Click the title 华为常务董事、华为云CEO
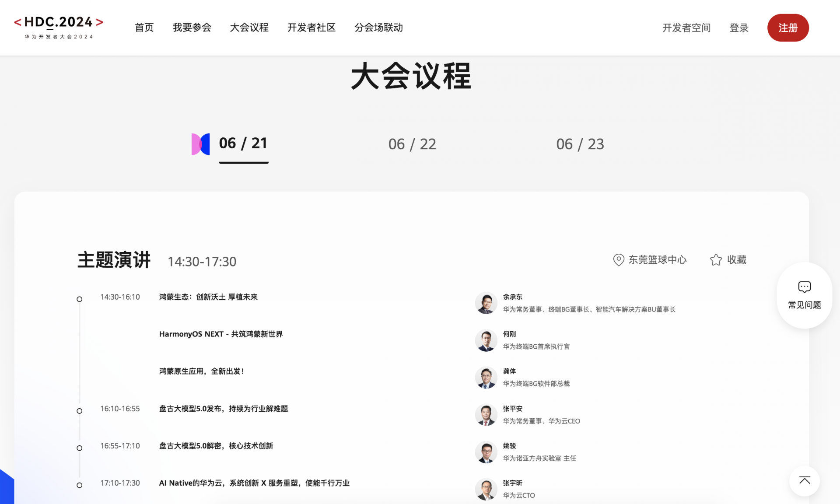This screenshot has width=840, height=504. tap(541, 421)
